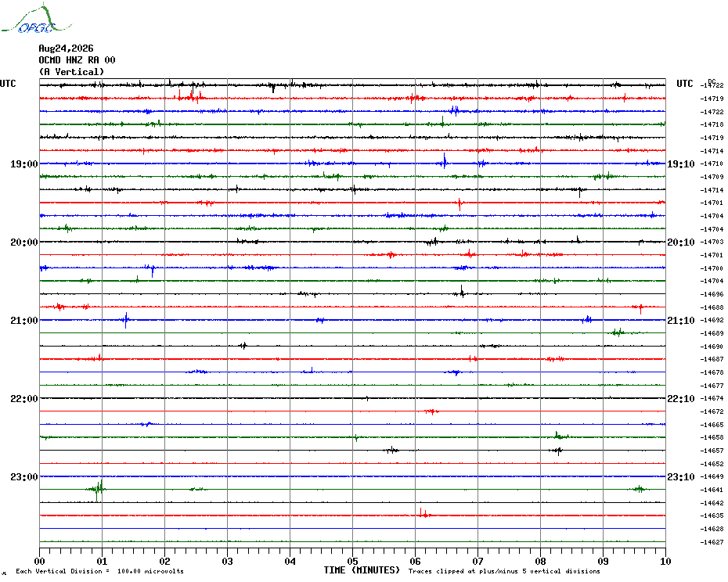Image resolution: width=728 pixels, height=582 pixels.
Task: Click DC offset value -14689
Action: [x=712, y=334]
